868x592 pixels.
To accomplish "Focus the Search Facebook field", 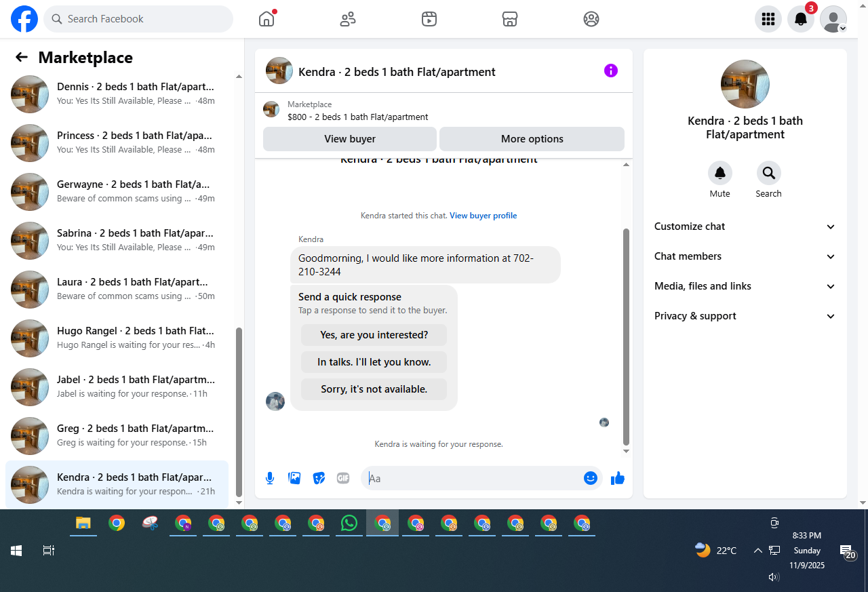I will (x=138, y=19).
